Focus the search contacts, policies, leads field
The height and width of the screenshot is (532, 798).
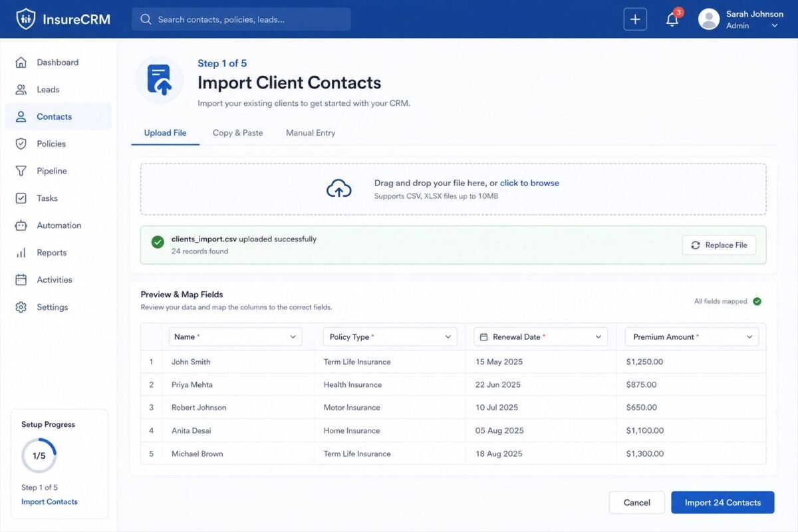point(241,19)
